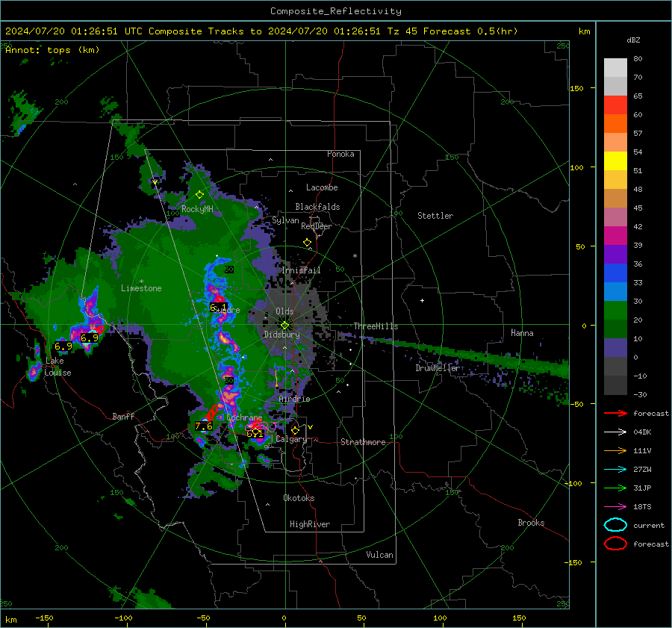Click the 'Stettler' city label
The height and width of the screenshot is (628, 672).
(x=435, y=216)
